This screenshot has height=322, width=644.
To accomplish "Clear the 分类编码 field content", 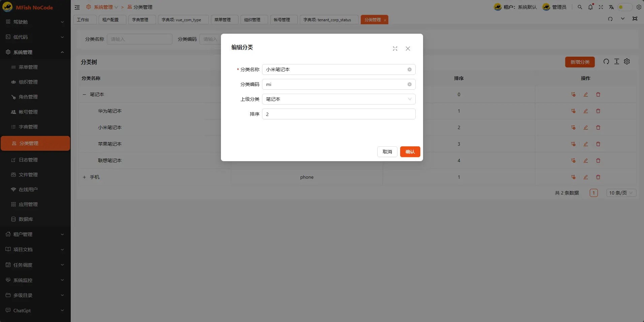I will click(409, 84).
